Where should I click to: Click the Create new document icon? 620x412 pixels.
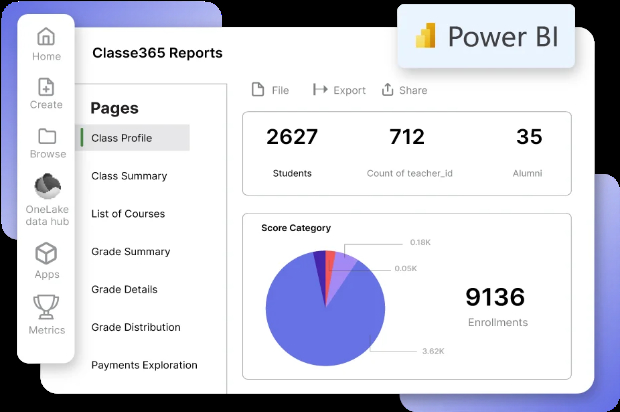coord(46,87)
